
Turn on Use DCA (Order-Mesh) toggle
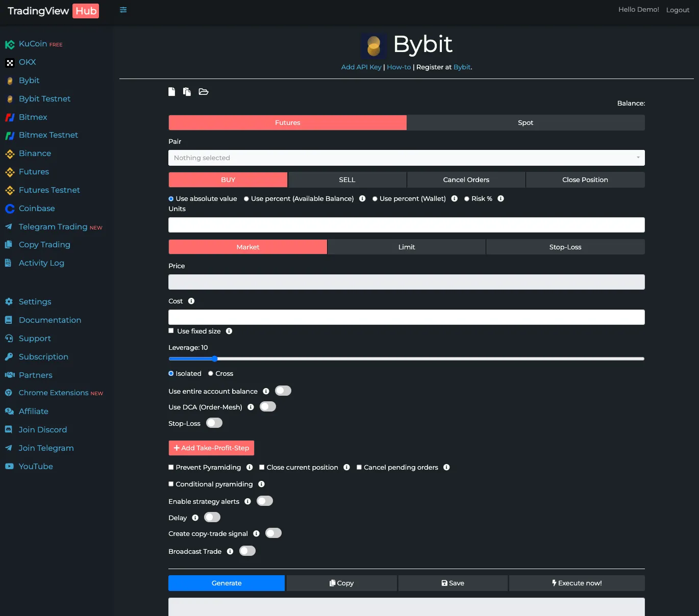tap(268, 407)
